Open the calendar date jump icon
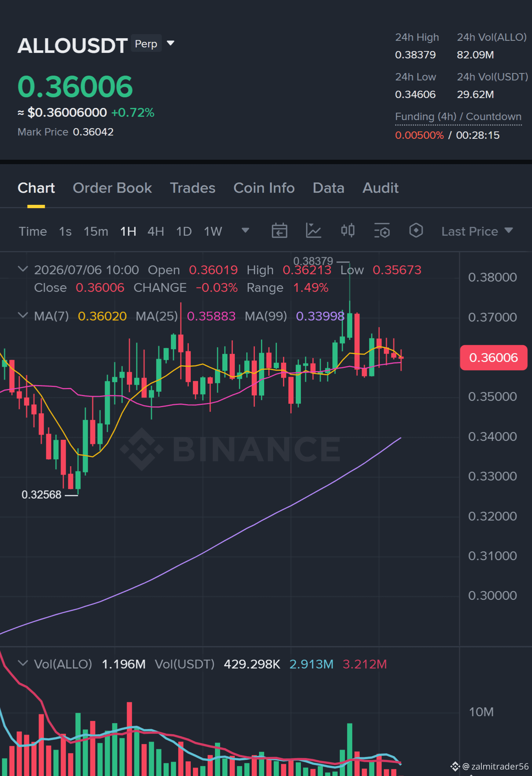The height and width of the screenshot is (776, 532). click(x=279, y=231)
